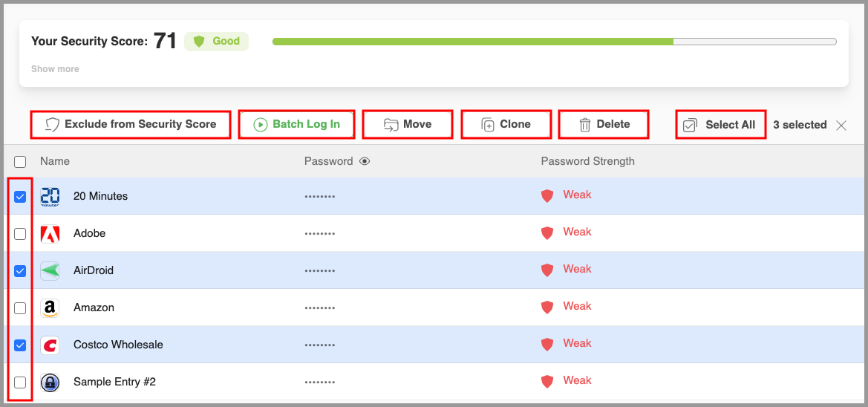The width and height of the screenshot is (868, 407).
Task: Click the Weak shield icon for Sample Entry #2
Action: tap(547, 381)
